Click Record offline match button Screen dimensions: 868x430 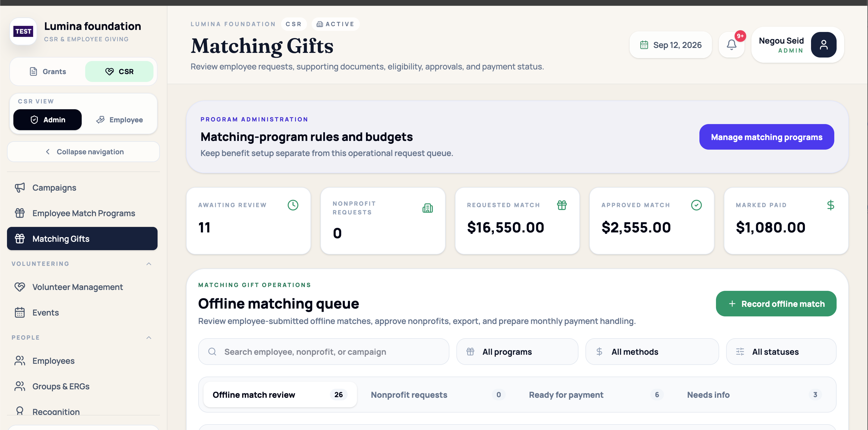tap(776, 304)
